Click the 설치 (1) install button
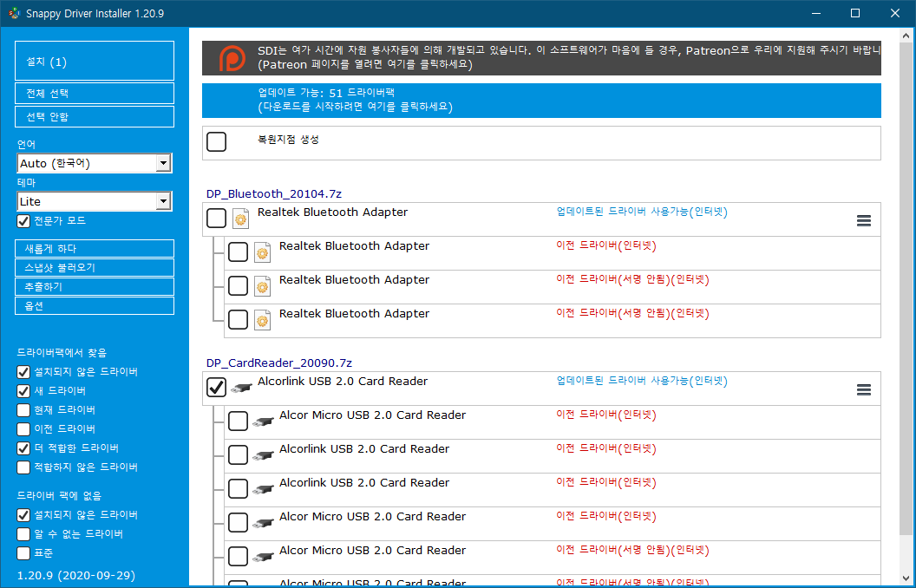Image resolution: width=916 pixels, height=588 pixels. [95, 61]
